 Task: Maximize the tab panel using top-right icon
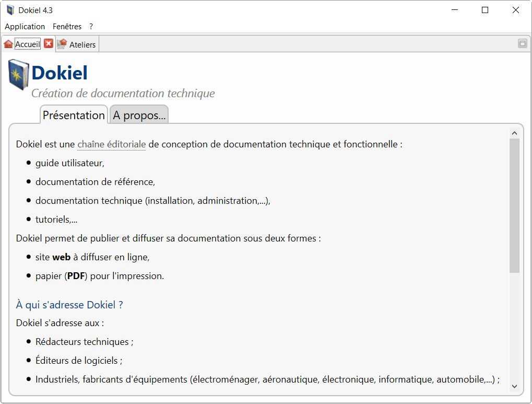click(522, 44)
